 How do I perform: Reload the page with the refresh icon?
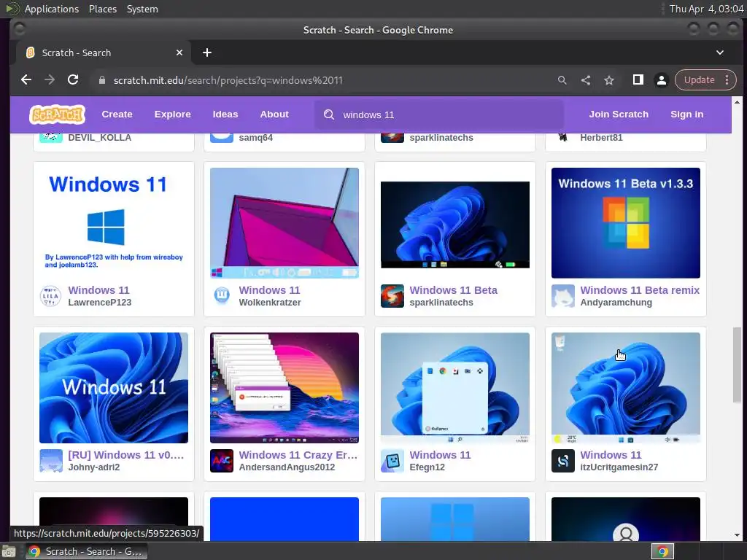click(x=73, y=80)
